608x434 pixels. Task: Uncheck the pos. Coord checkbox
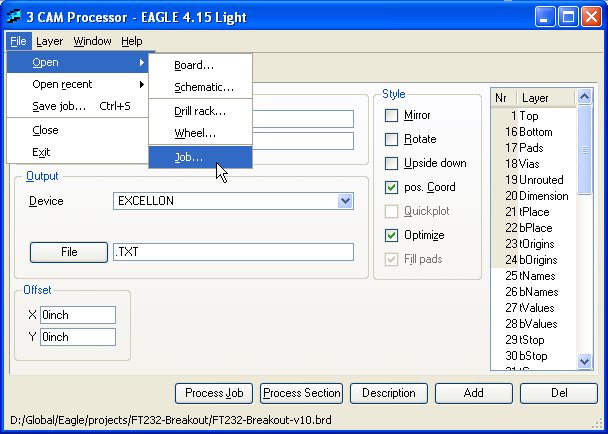391,187
